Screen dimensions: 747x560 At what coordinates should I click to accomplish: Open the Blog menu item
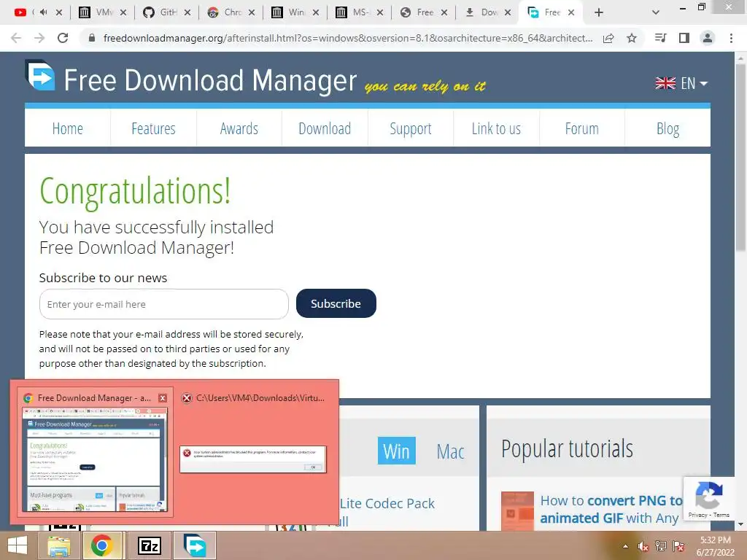tap(667, 128)
